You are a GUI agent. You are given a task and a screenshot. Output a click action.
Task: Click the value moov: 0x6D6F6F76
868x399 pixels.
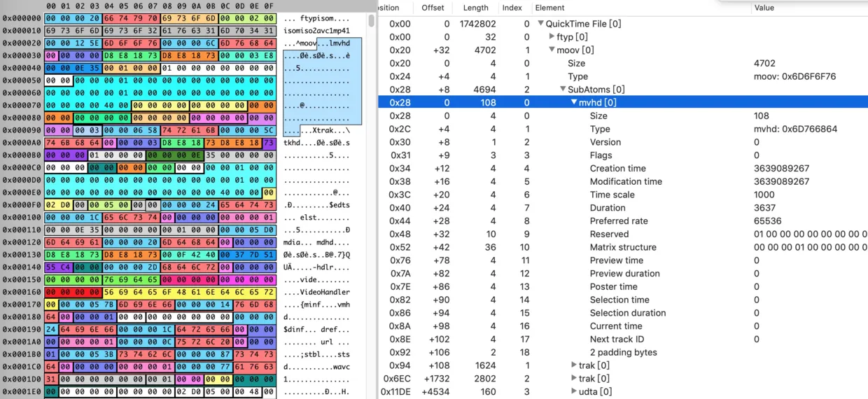pyautogui.click(x=794, y=76)
